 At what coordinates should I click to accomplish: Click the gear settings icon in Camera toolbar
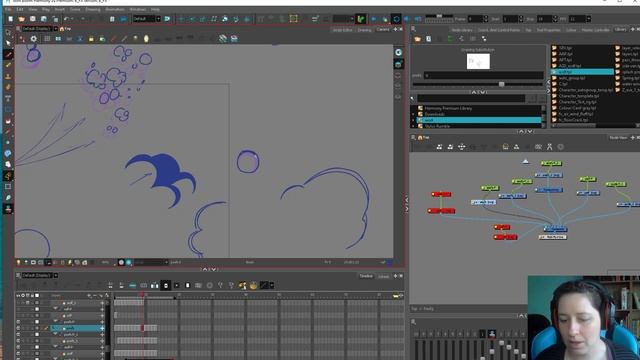click(x=33, y=39)
